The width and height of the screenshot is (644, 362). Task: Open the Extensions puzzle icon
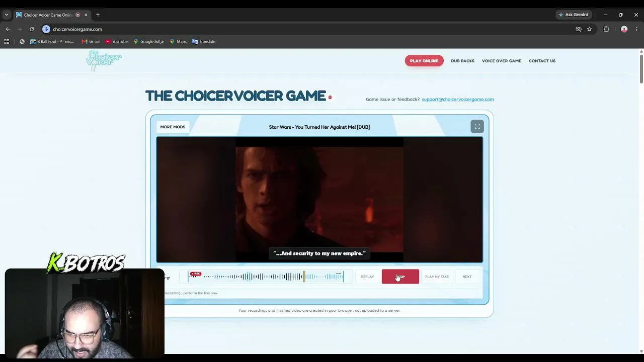606,29
